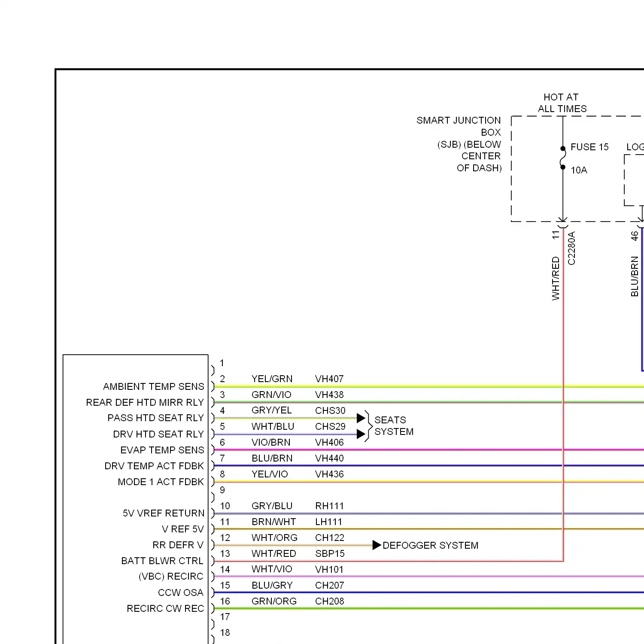
Task: Click the arrowhead on the WHT/BLU wire
Action: coord(361,434)
